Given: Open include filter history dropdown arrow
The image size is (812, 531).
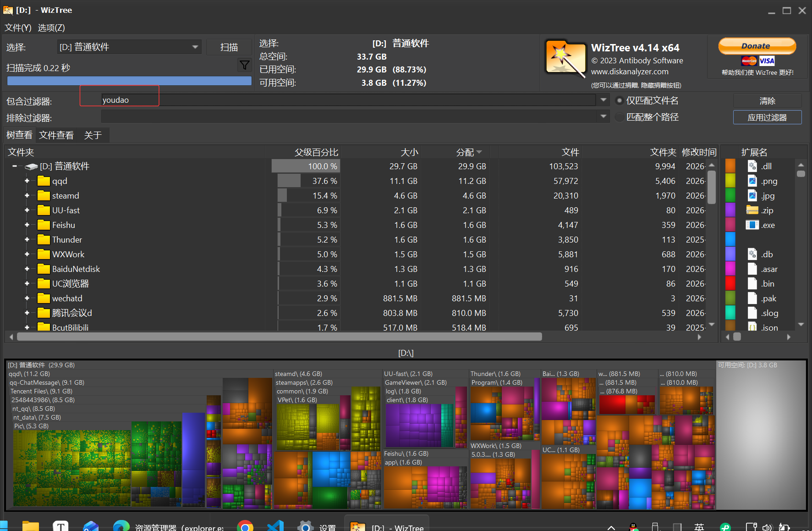Looking at the screenshot, I should pos(603,100).
